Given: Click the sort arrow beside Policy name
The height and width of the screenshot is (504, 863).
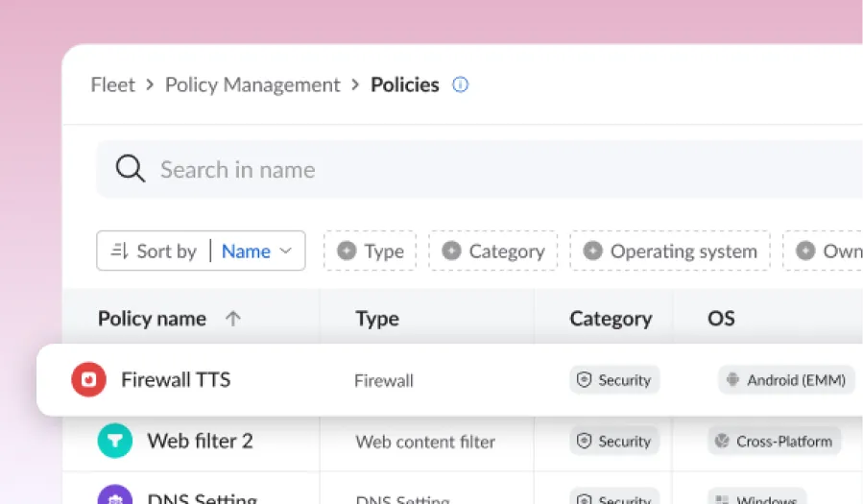Looking at the screenshot, I should 232,319.
